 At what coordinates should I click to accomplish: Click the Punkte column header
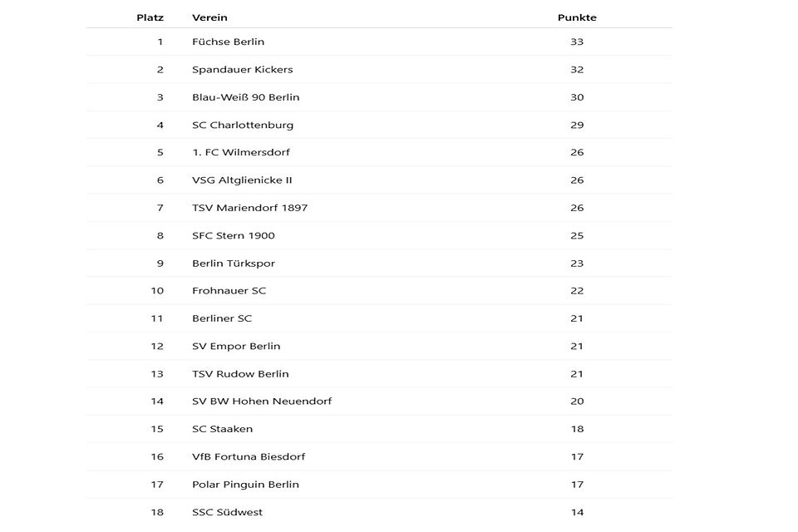coord(577,17)
